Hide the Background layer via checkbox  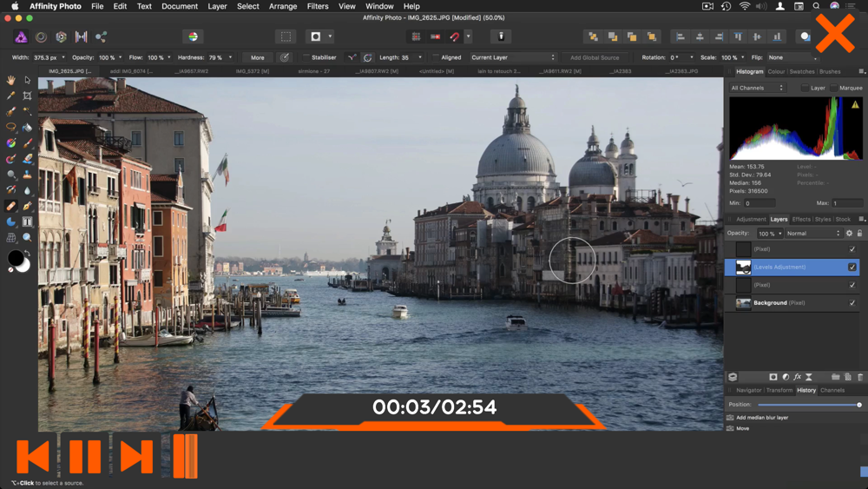click(852, 303)
